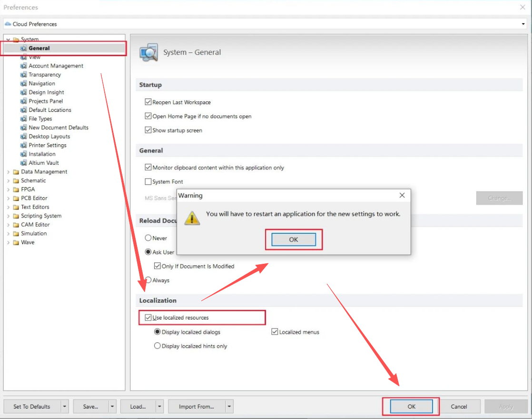532x419 pixels.
Task: Select Navigation in the System tree
Action: point(42,83)
